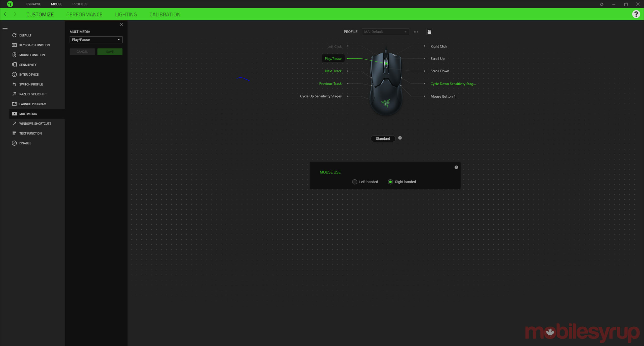The height and width of the screenshot is (346, 644).
Task: Click the Multimedia sidebar icon
Action: [x=15, y=113]
